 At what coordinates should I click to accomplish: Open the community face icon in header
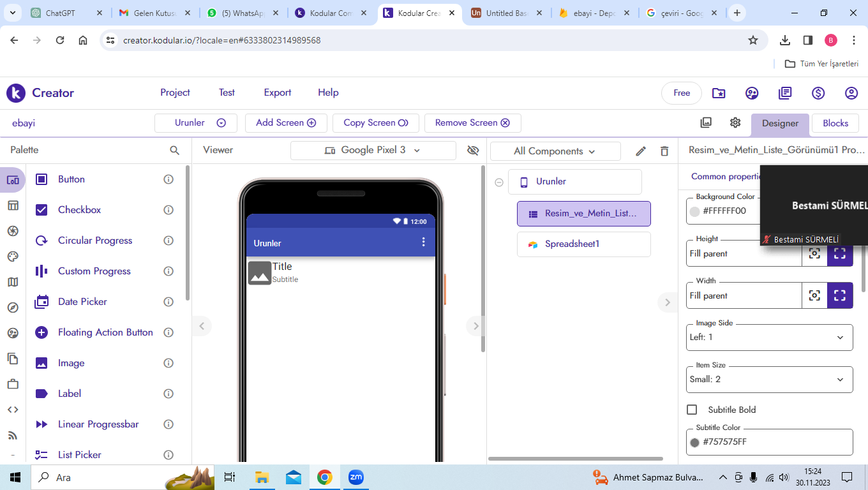click(752, 93)
